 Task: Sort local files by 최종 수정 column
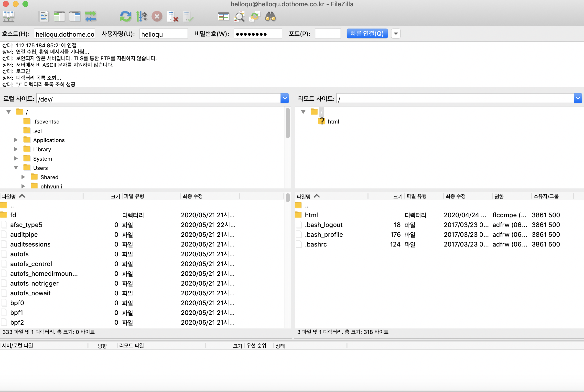click(x=192, y=196)
